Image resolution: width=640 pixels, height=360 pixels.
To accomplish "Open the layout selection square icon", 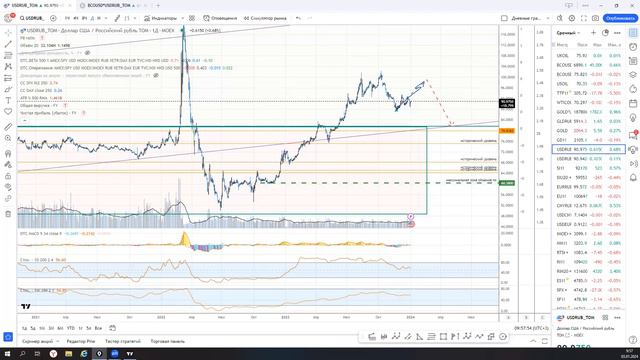I will (x=504, y=18).
